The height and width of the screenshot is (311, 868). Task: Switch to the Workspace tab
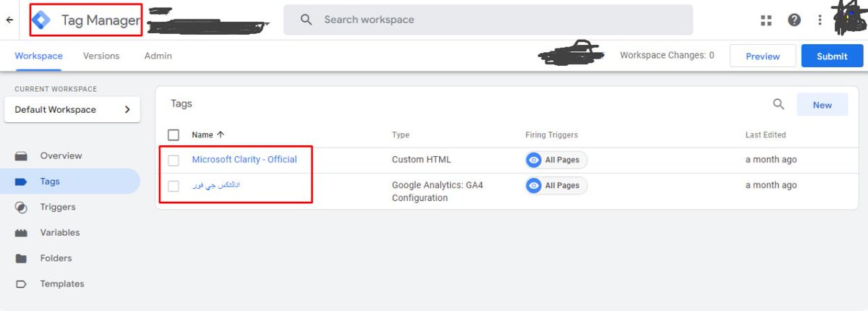38,56
